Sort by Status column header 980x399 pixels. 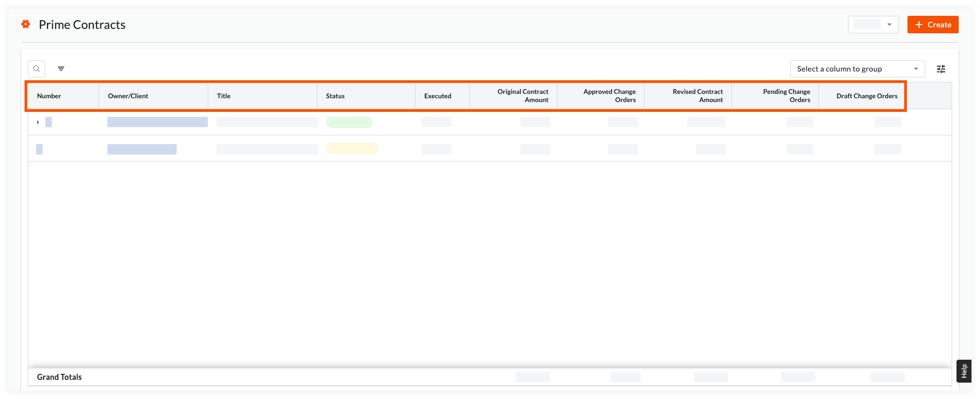click(366, 96)
